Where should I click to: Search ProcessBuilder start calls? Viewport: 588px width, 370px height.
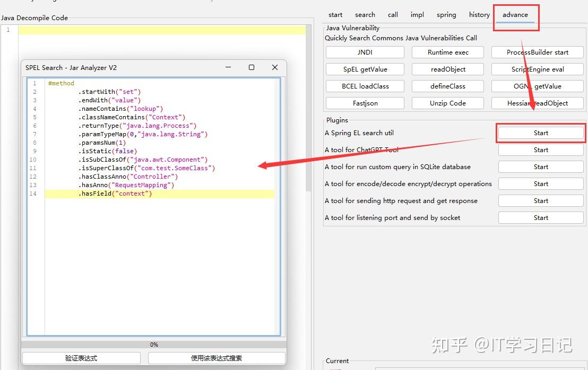tap(538, 52)
